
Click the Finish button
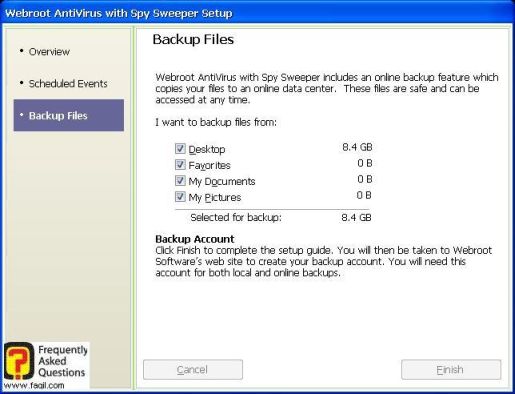coord(451,369)
